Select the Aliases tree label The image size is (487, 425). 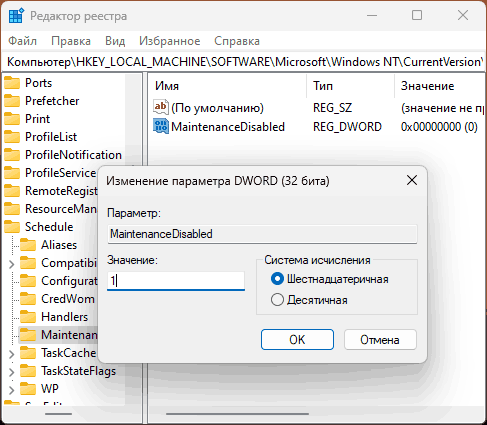(59, 245)
